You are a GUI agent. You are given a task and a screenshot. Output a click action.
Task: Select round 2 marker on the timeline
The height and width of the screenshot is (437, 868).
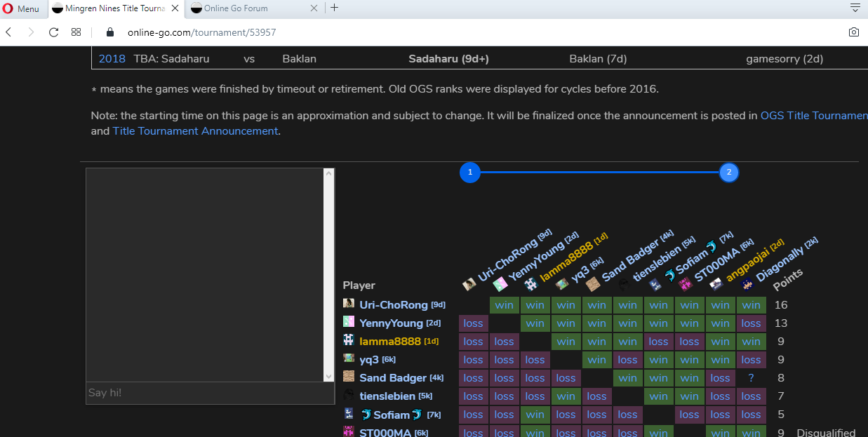(x=729, y=172)
